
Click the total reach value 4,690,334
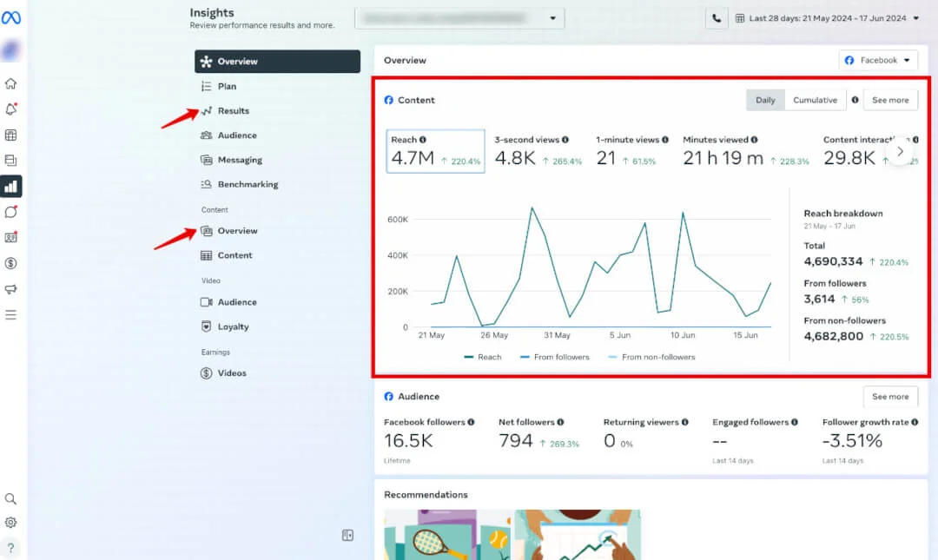(x=833, y=261)
